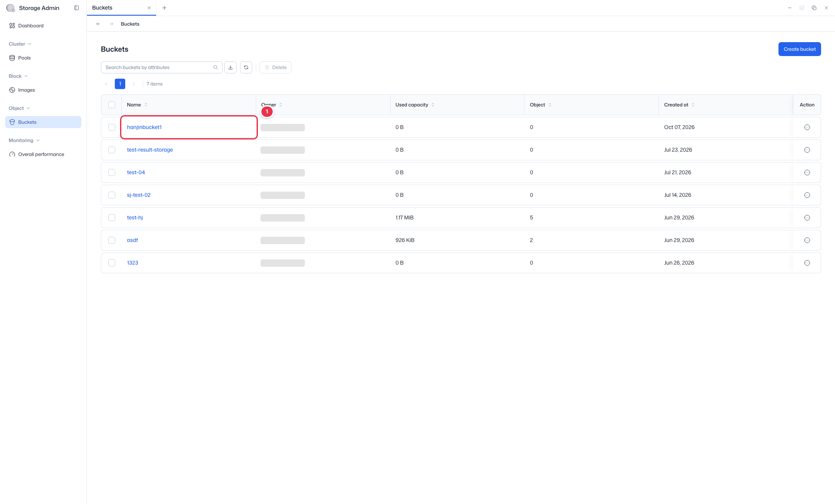The image size is (835, 504).
Task: Open the asdf bucket link
Action: [x=132, y=240]
